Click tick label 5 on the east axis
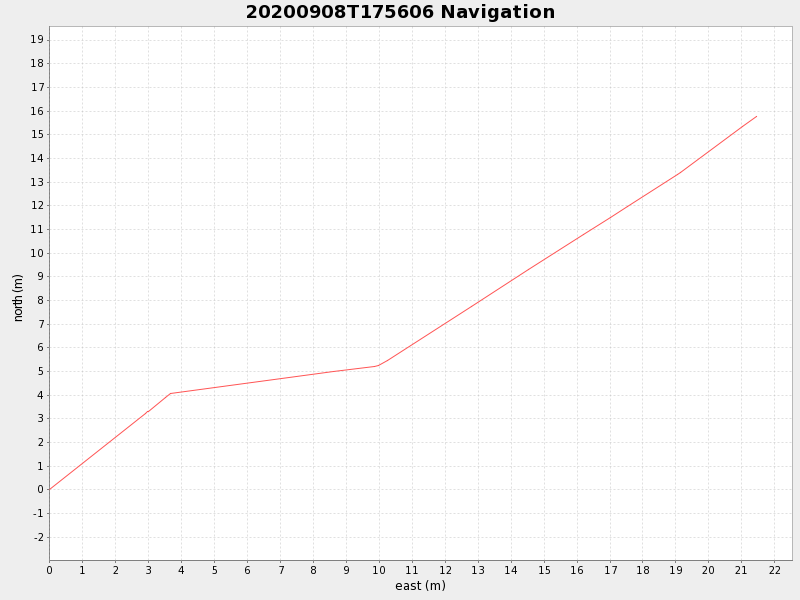Viewport: 800px width, 600px height. [214, 571]
